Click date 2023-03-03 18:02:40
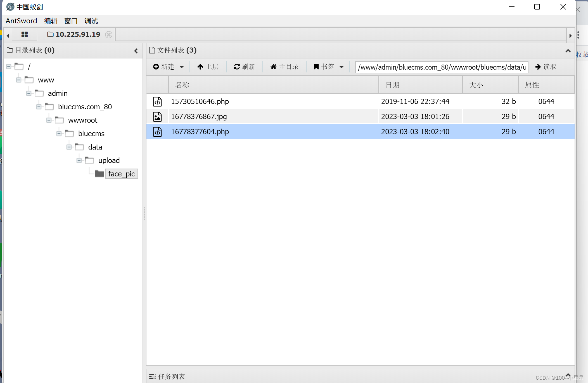 (x=415, y=132)
